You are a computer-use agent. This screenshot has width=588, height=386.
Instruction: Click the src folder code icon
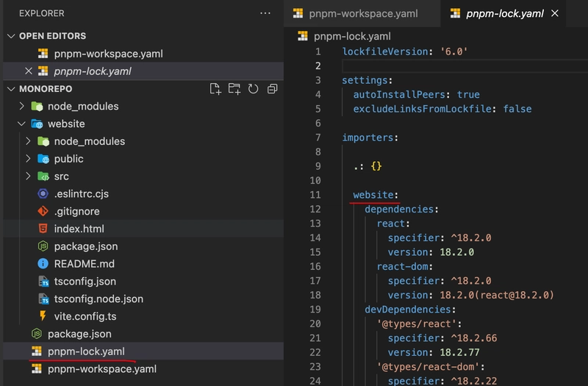(x=43, y=176)
